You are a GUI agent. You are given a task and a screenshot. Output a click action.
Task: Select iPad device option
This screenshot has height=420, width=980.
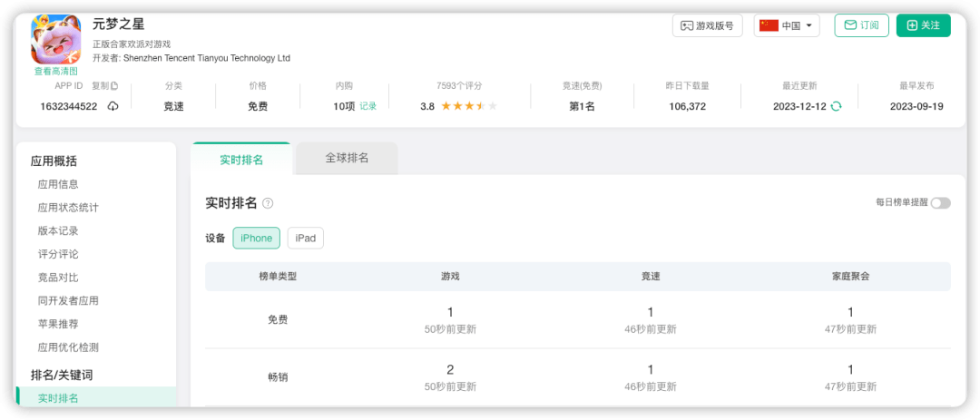[305, 238]
